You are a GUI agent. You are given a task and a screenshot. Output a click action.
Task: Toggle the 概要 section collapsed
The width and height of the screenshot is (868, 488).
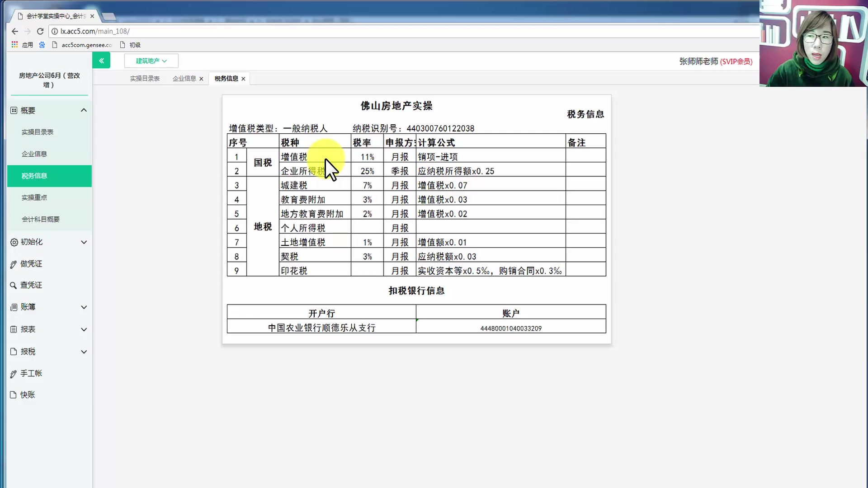(84, 110)
